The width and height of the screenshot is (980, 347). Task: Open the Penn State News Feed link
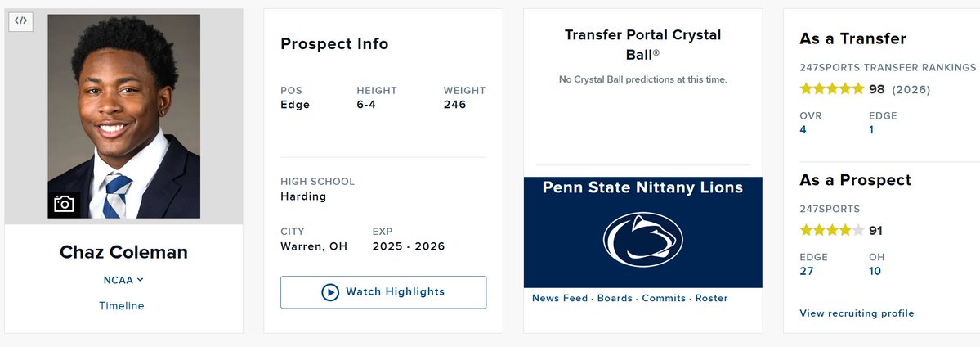pyautogui.click(x=560, y=298)
